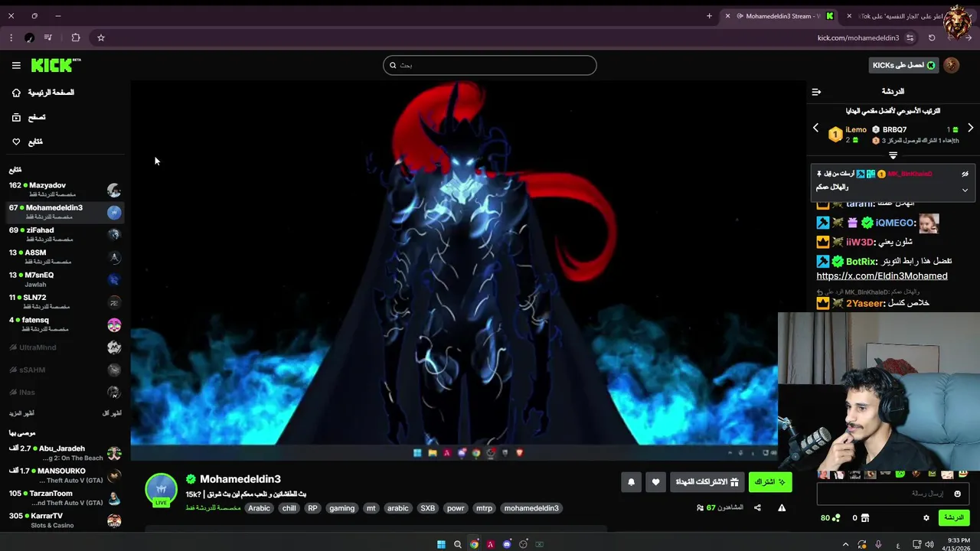Click the address bar kick.com/mohamedeldin3
Screen dimensions: 980x551
857,37
